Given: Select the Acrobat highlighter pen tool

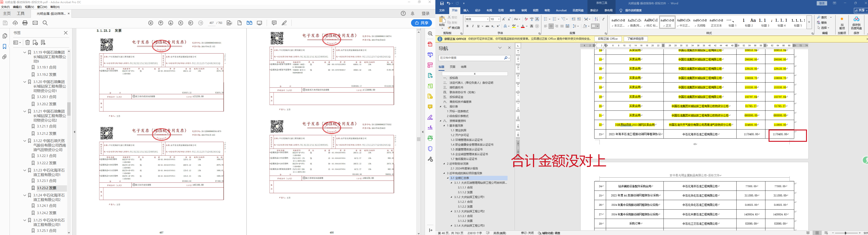Looking at the screenshot, I should (284, 23).
